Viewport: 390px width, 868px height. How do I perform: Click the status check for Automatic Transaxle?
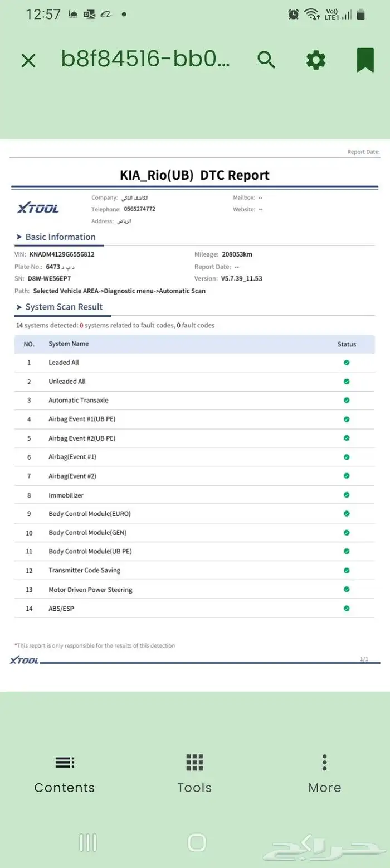tap(347, 400)
